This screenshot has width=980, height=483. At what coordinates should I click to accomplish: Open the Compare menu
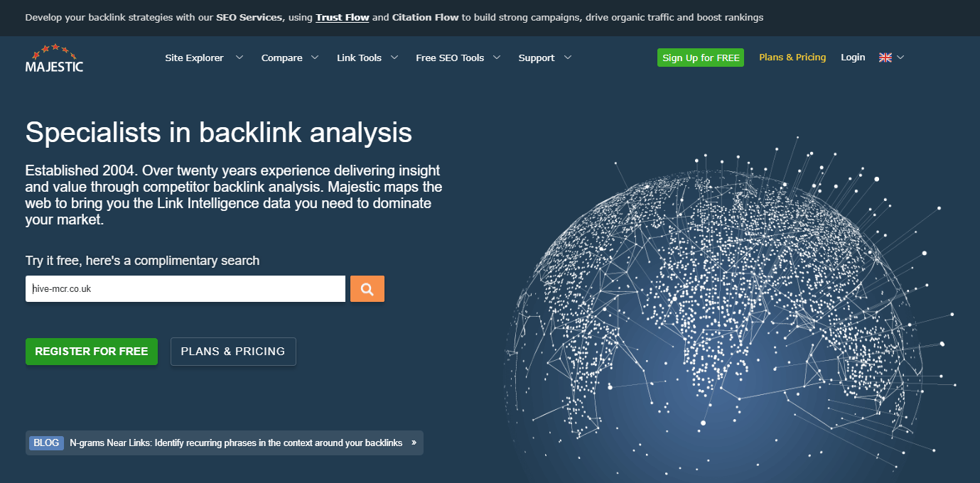(x=281, y=58)
